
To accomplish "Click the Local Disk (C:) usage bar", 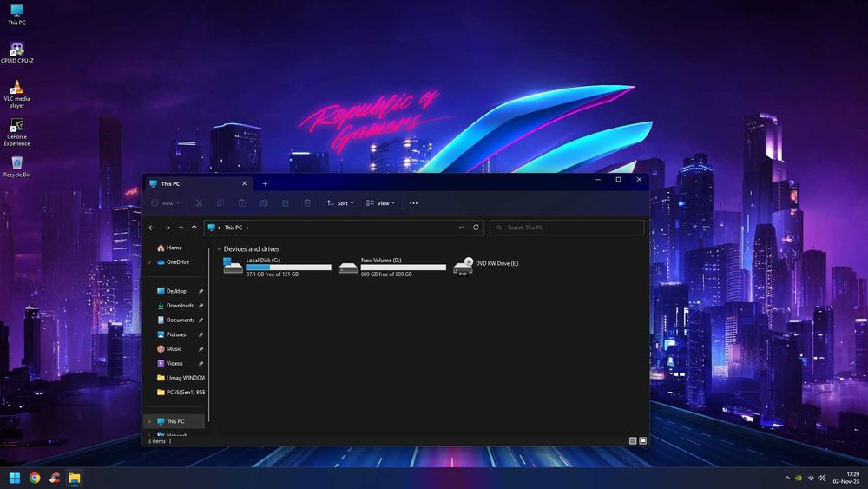I will (288, 268).
